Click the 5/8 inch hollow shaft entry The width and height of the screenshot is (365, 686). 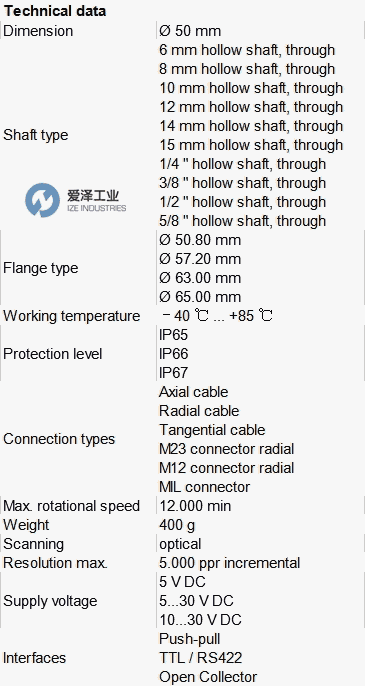(x=242, y=220)
